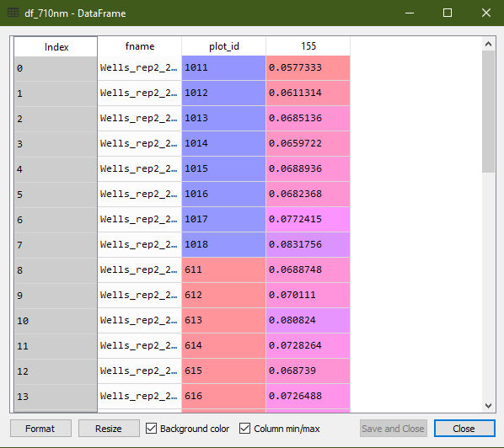Click value cell 0.0682368
Screen dimensions: 504x448
(x=308, y=194)
